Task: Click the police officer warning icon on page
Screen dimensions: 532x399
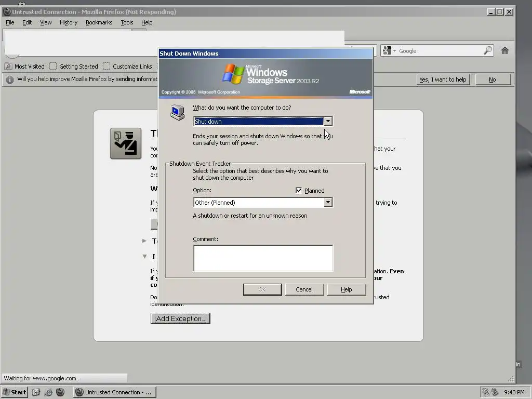Action: (126, 143)
